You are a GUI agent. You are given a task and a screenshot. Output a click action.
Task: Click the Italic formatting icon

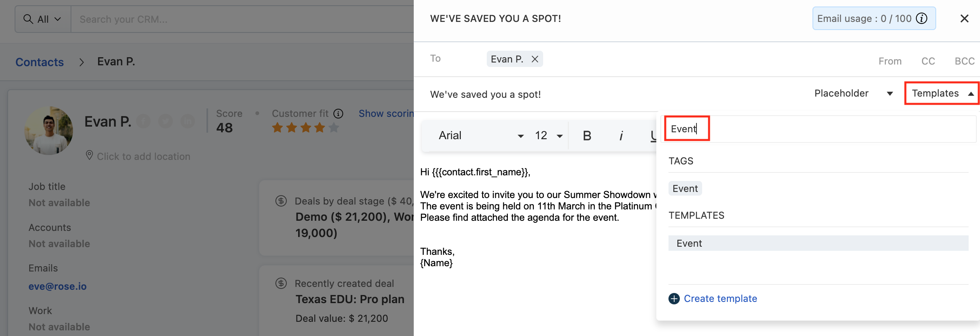click(621, 136)
